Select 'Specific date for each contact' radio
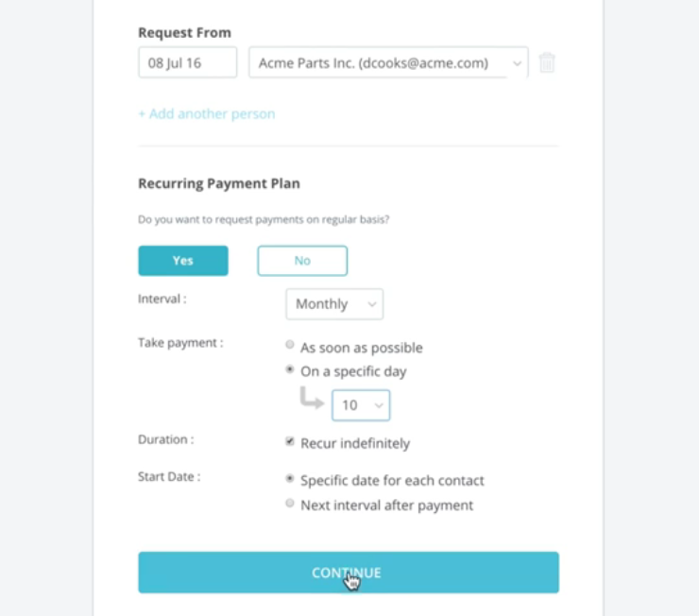Viewport: 699px width, 616px height. click(290, 480)
